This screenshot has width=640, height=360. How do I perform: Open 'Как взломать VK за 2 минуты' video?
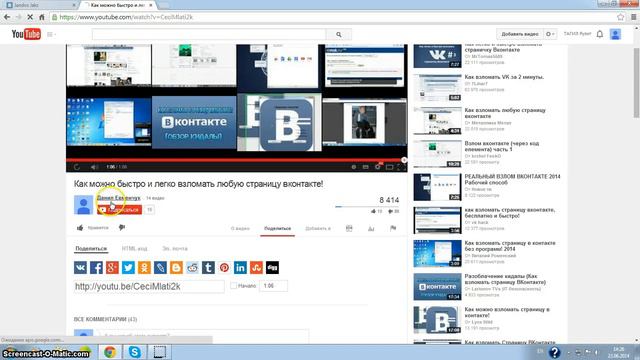[x=504, y=77]
